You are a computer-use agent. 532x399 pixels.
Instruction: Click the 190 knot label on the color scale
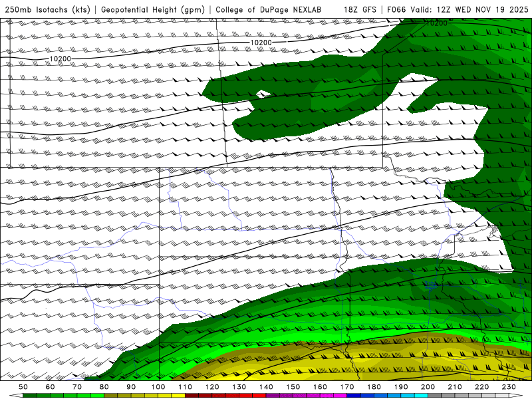(x=401, y=387)
